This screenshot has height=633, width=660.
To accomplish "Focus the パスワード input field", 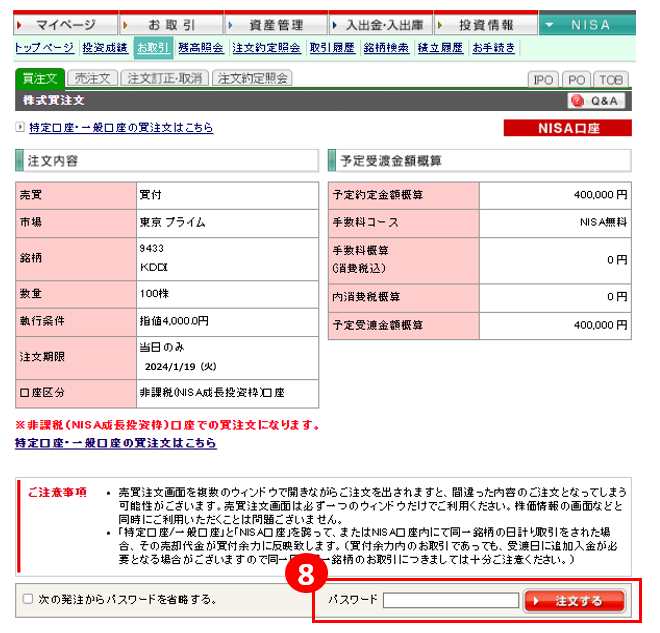I will (451, 600).
